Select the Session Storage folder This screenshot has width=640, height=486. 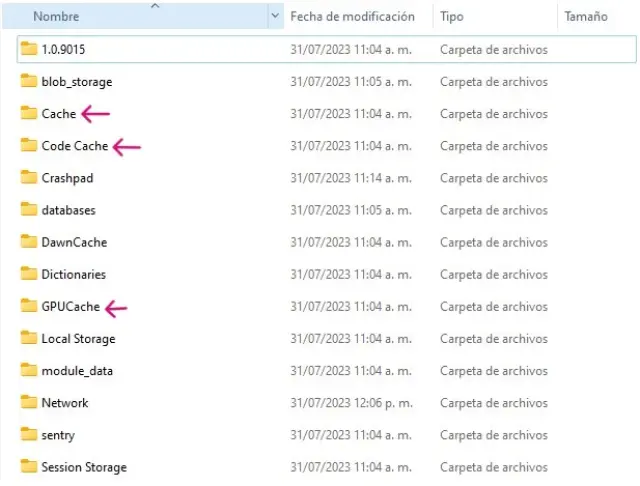(x=84, y=467)
